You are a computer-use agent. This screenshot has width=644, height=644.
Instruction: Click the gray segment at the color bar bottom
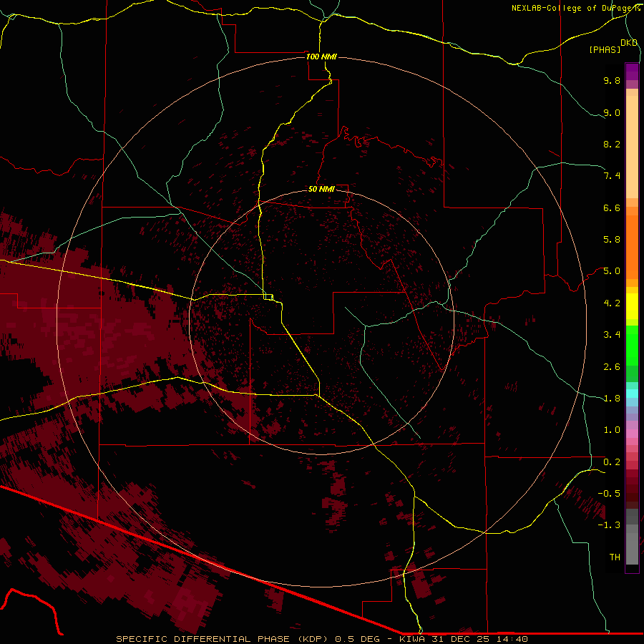632,545
